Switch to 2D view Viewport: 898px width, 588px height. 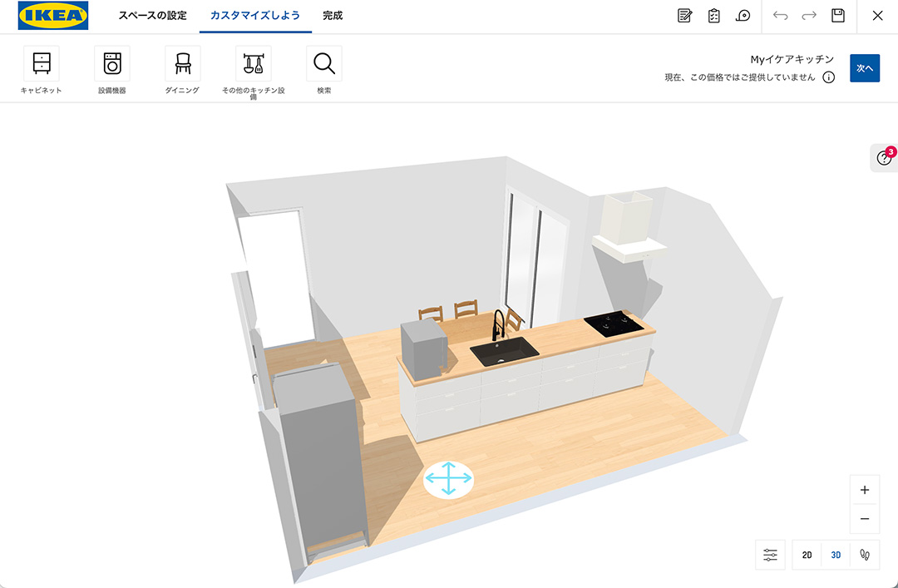point(807,555)
